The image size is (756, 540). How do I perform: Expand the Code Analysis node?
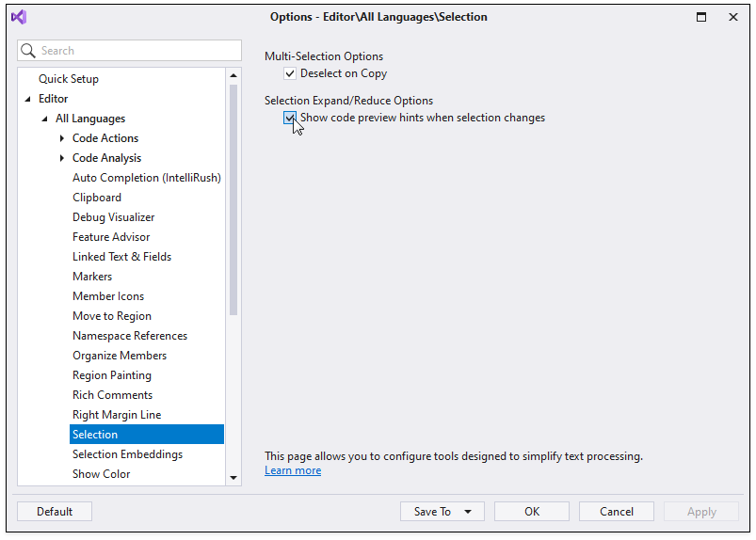click(x=62, y=158)
